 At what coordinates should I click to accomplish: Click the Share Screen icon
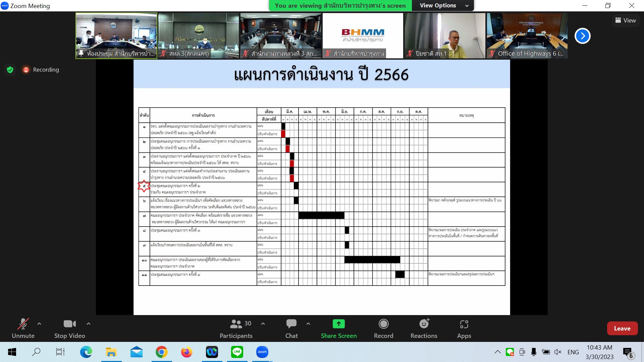coord(338,324)
